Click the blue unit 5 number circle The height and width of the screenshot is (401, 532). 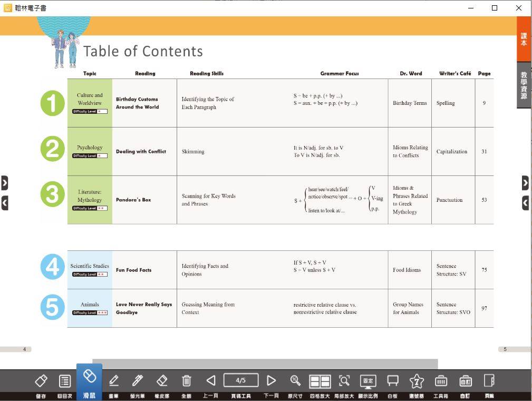[x=52, y=307]
